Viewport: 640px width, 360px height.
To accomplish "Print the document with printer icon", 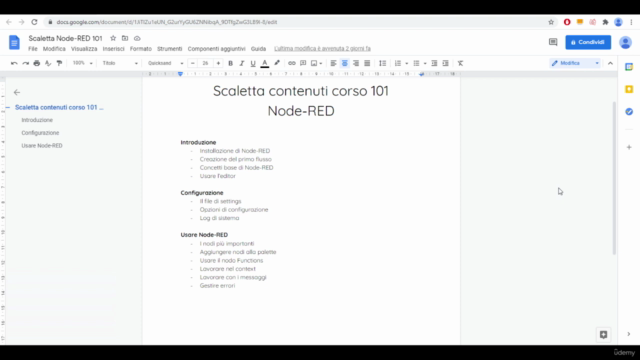I will [x=37, y=63].
